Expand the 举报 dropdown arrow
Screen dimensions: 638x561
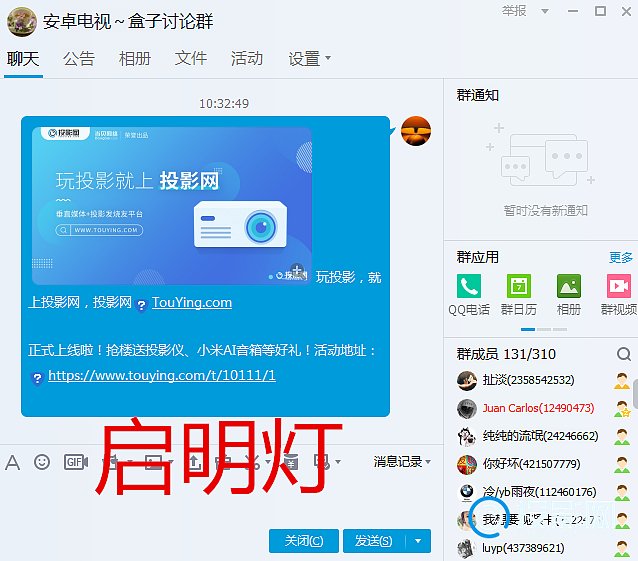pos(544,11)
